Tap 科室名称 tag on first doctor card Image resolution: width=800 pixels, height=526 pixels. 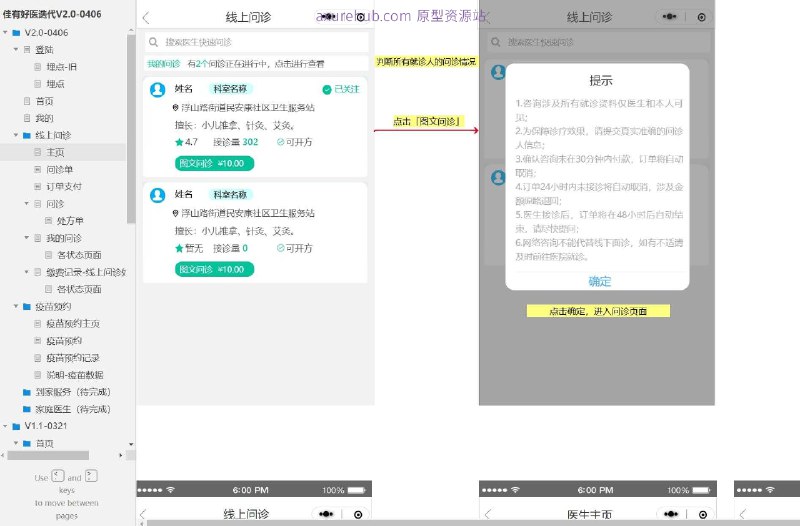click(x=230, y=89)
